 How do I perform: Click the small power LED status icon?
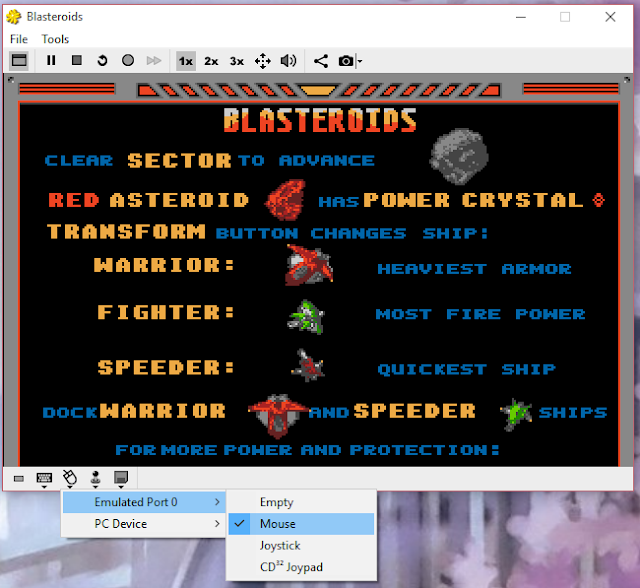tap(19, 479)
